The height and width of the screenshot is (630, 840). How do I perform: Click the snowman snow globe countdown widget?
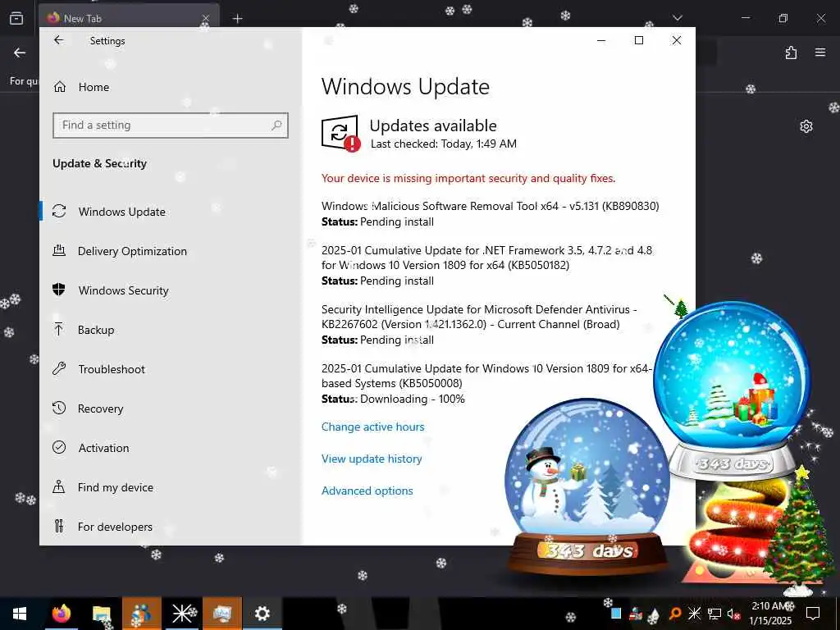587,487
